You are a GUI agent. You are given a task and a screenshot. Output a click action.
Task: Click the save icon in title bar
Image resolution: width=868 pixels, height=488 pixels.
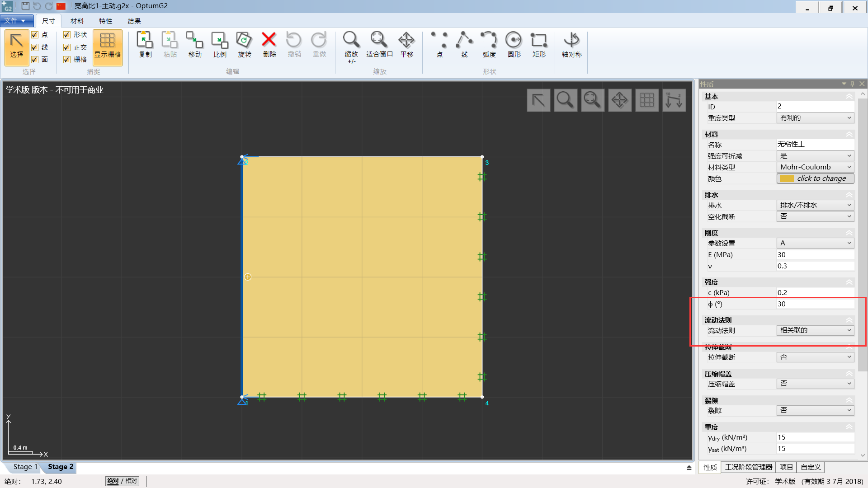click(25, 6)
